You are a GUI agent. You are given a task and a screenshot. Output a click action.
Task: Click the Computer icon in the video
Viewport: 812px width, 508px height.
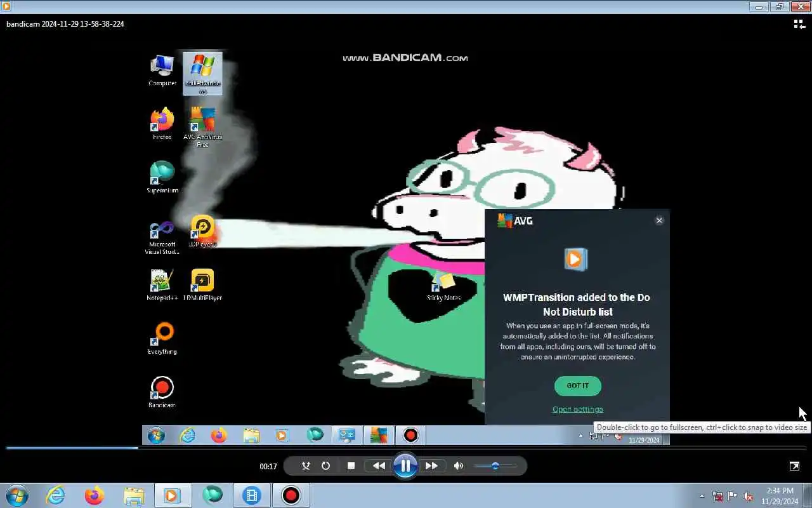162,70
